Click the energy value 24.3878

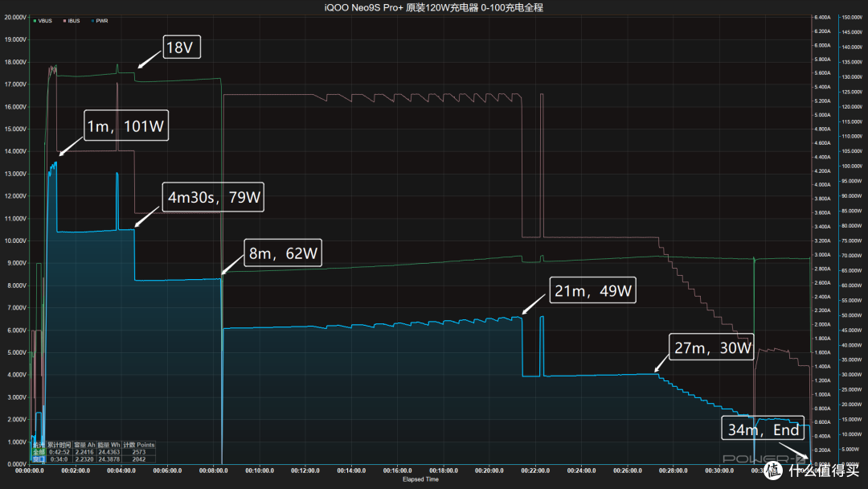pos(109,459)
